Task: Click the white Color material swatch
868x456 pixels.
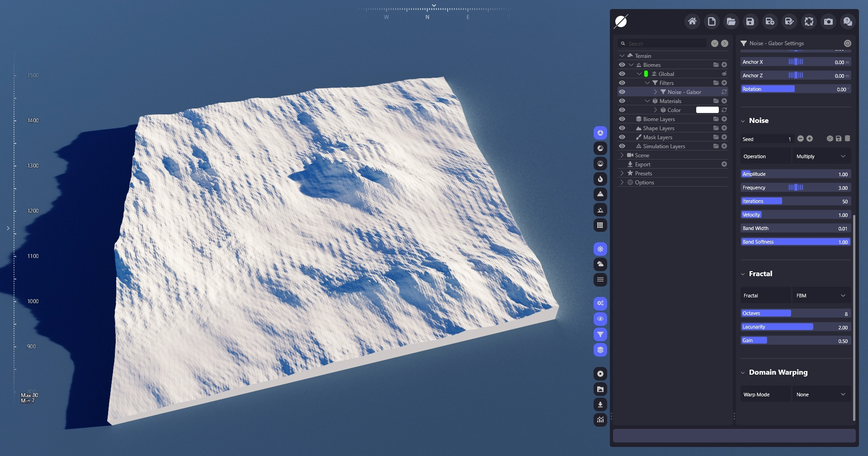Action: (x=707, y=110)
